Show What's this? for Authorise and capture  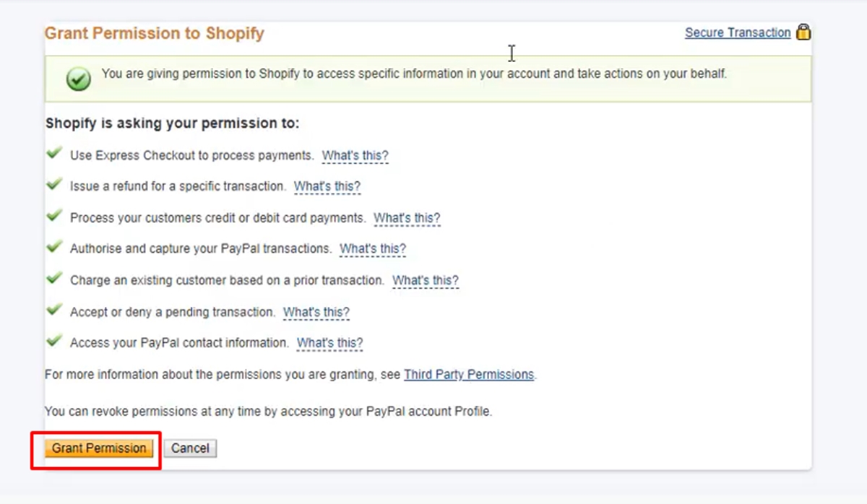click(373, 248)
